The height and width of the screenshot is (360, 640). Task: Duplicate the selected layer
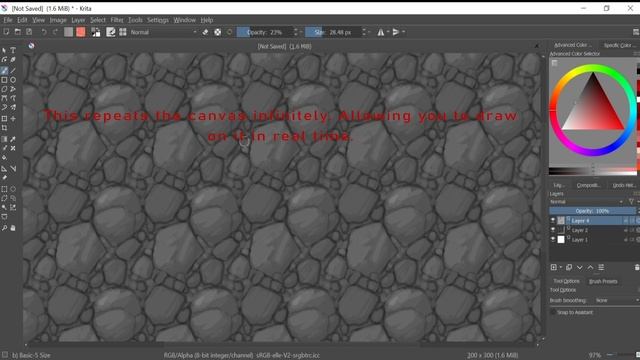click(569, 267)
